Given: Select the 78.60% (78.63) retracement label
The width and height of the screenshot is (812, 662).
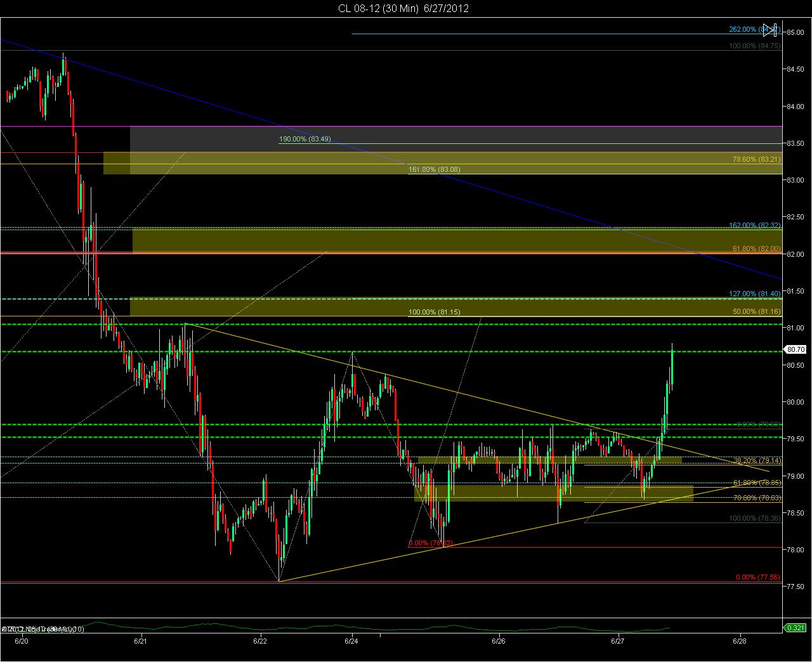Looking at the screenshot, I should (x=756, y=498).
